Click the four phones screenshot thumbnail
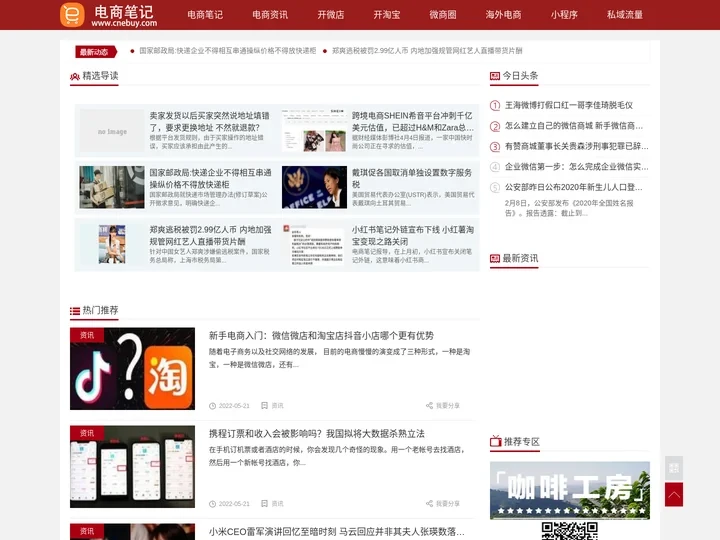 click(x=132, y=467)
